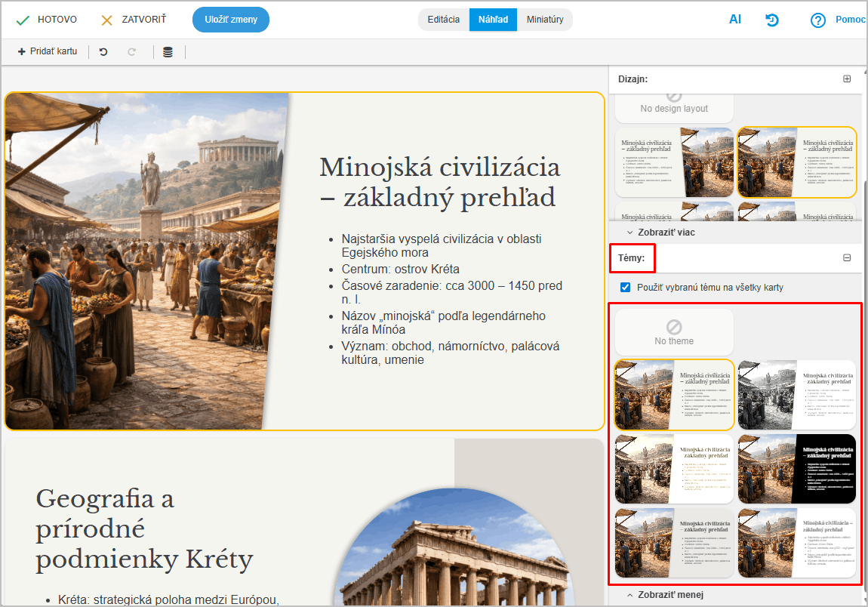This screenshot has height=607, width=868.
Task: Open the Pomoc help icon
Action: click(x=818, y=20)
